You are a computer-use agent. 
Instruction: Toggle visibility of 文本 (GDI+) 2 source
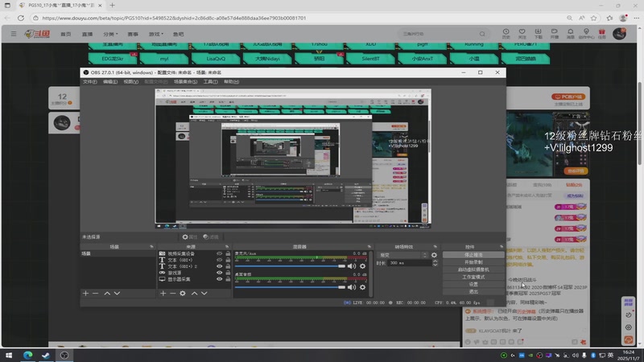click(219, 266)
